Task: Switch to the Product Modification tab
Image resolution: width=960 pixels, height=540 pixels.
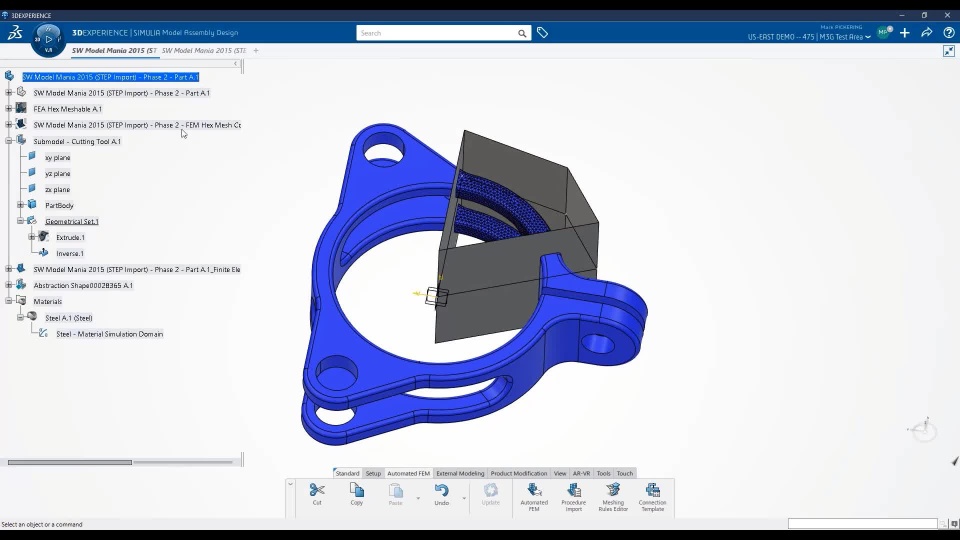Action: pos(519,473)
